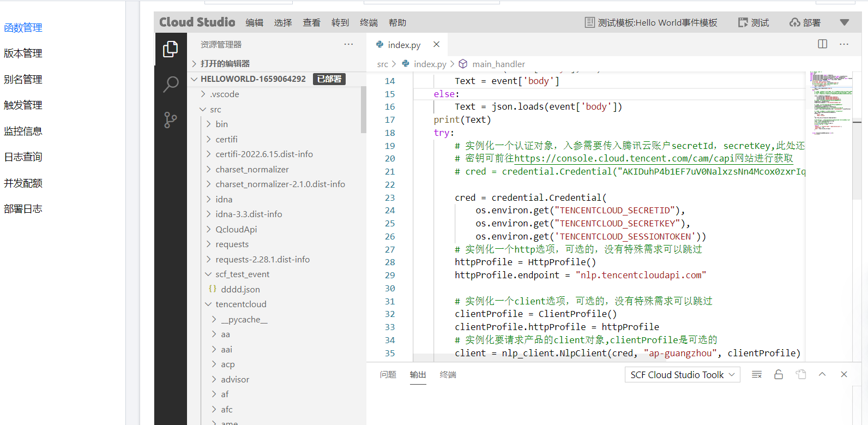Open resource manager more actions ellipsis
868x425 pixels.
pyautogui.click(x=348, y=44)
